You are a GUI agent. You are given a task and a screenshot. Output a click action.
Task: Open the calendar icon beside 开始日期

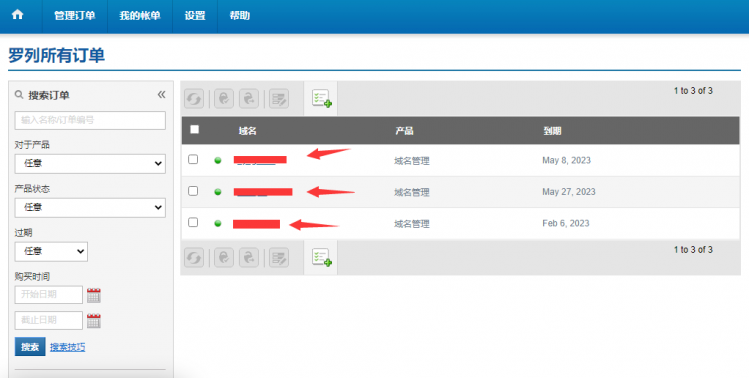94,295
